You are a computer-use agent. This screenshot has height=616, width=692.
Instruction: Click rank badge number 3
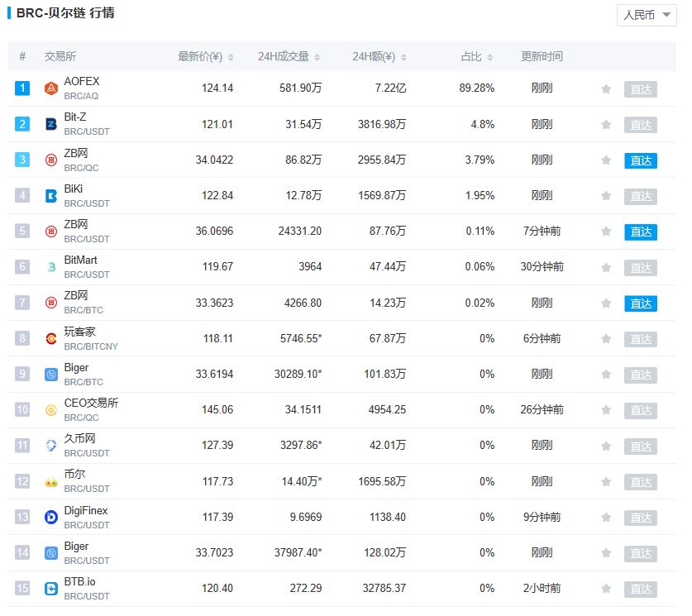coord(22,160)
